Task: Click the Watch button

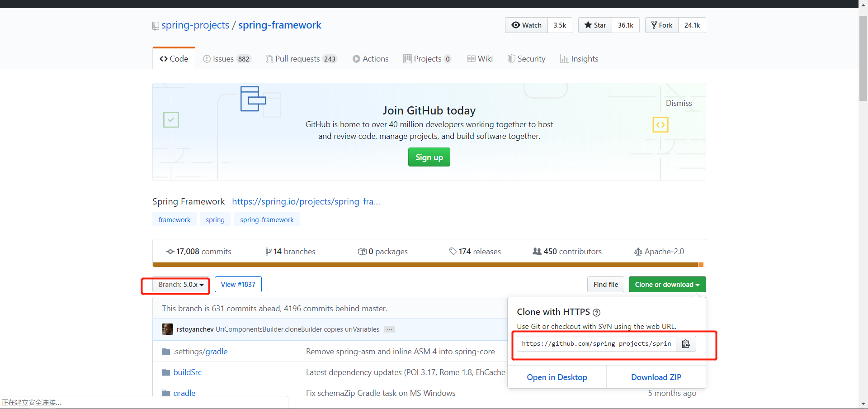Action: pos(526,25)
